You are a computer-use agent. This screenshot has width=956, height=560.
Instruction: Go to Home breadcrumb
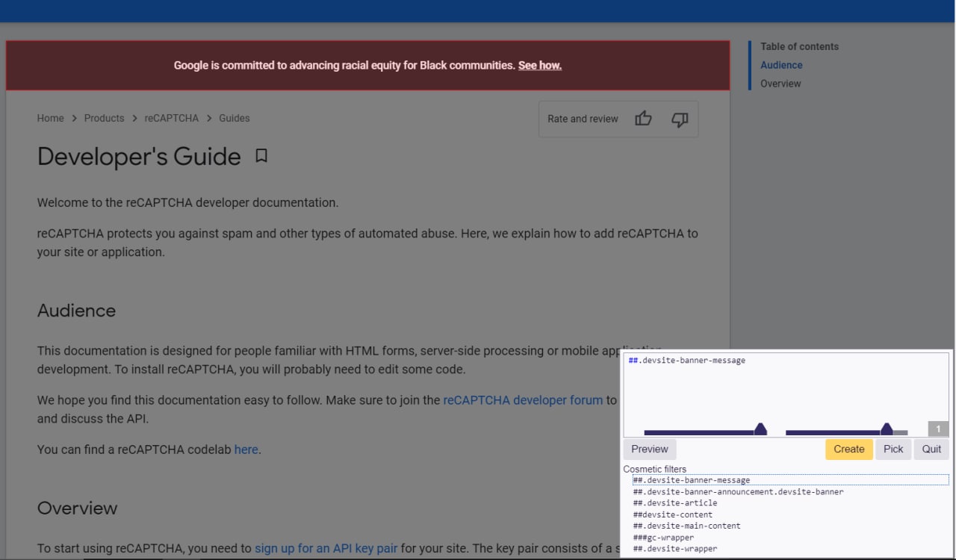coord(51,118)
